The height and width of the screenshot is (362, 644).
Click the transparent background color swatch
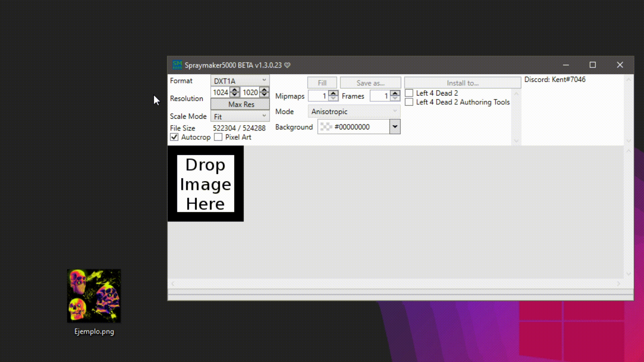(326, 127)
